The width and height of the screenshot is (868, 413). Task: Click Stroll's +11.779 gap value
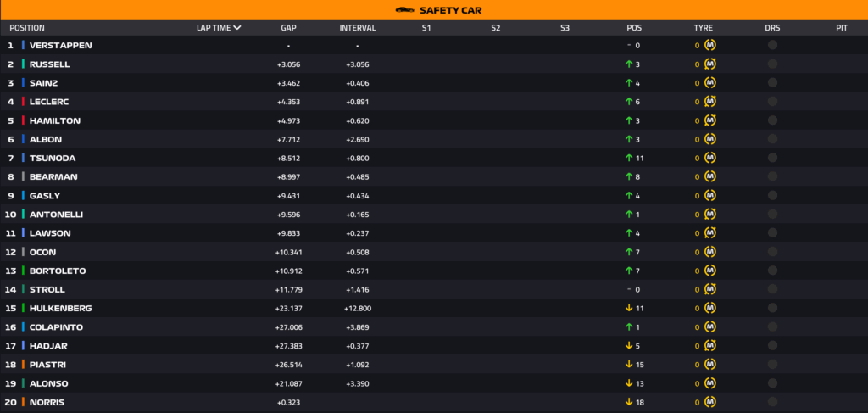[x=288, y=290]
